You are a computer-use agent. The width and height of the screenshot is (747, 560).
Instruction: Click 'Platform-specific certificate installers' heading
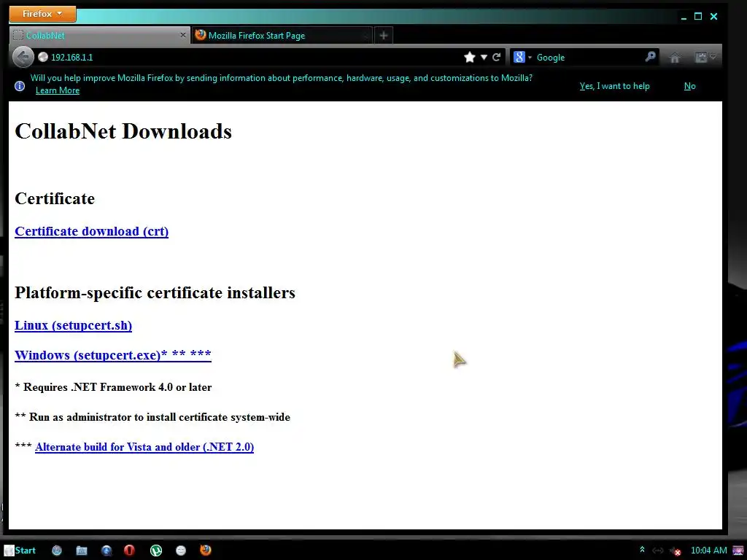coord(155,292)
